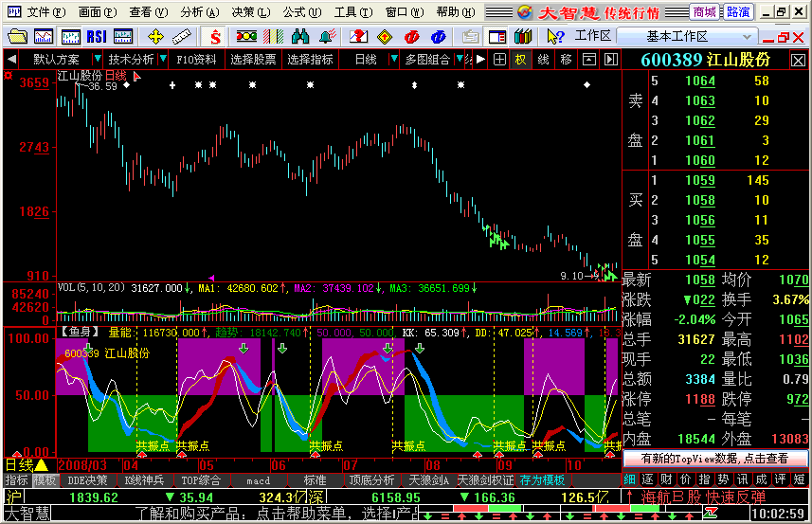Click the skip-to-end panel icon

(611, 60)
